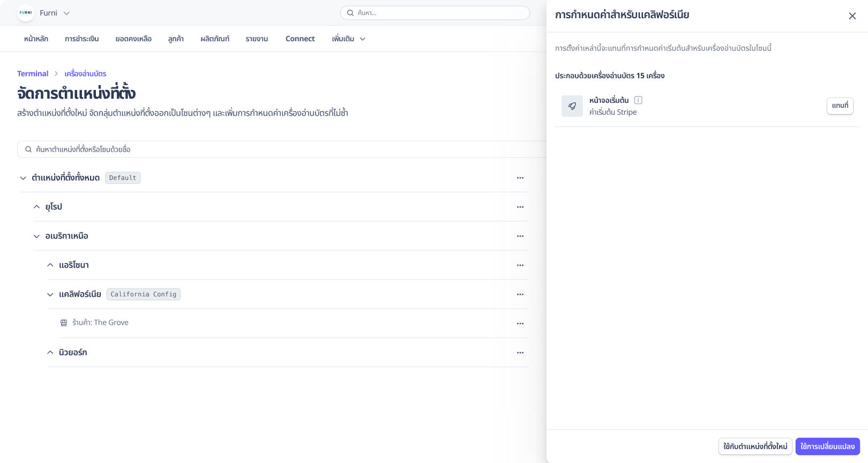Open the หน้าหลัก menu tab
Image resolution: width=868 pixels, height=463 pixels.
36,39
